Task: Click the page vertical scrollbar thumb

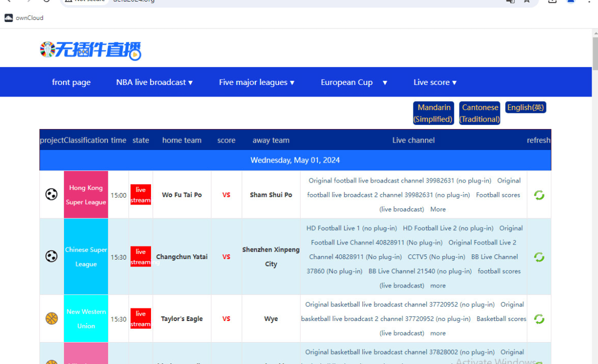Action: (595, 53)
